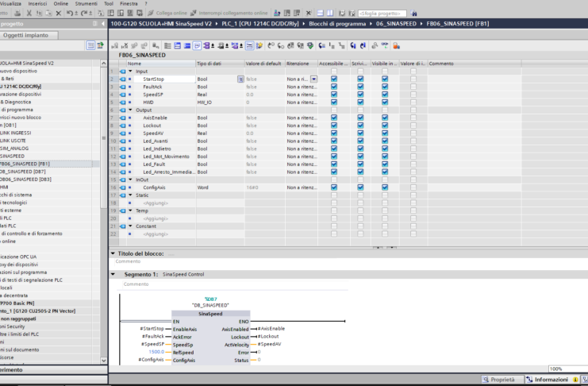Click the green download-shield icon in editor toolbar
Image resolution: width=588 pixels, height=386 pixels.
(x=310, y=46)
